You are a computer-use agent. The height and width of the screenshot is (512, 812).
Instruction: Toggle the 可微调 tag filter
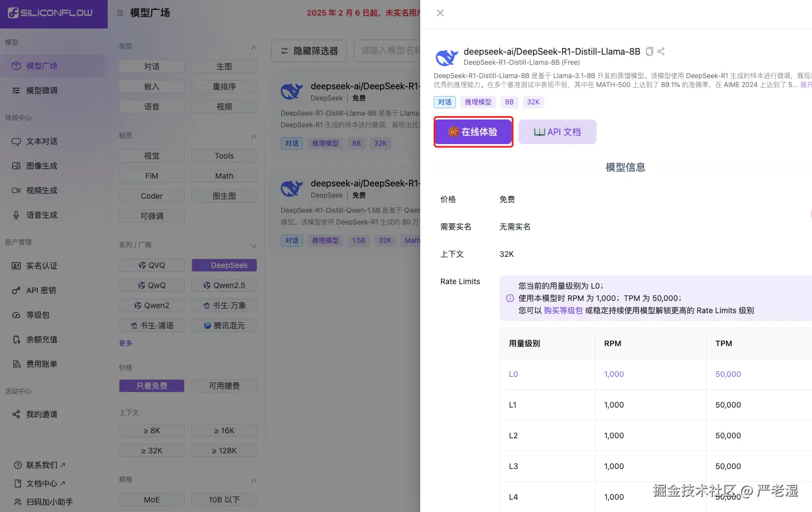tap(152, 216)
